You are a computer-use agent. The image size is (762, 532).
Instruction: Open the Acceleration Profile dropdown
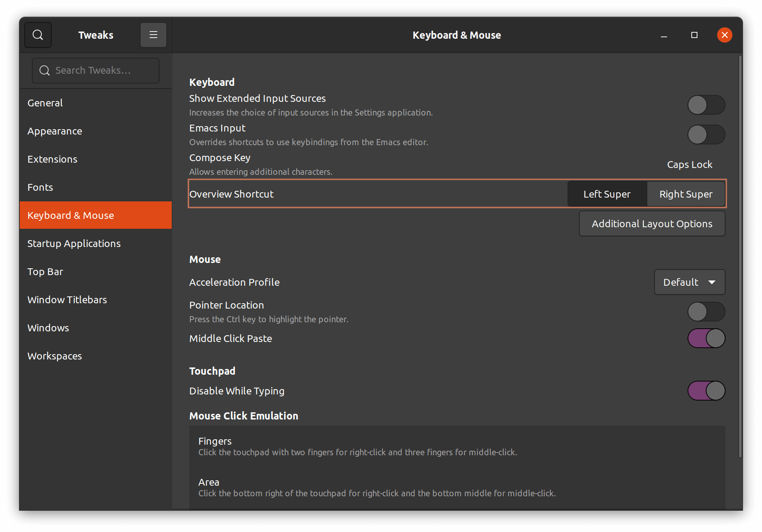click(x=689, y=282)
